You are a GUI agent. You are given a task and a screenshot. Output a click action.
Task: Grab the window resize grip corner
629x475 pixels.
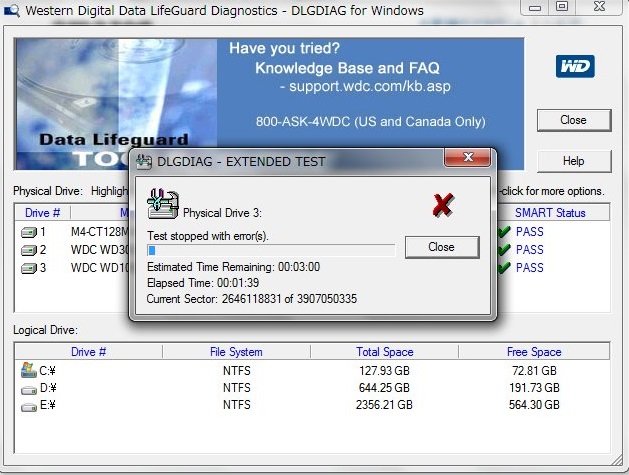[617, 461]
